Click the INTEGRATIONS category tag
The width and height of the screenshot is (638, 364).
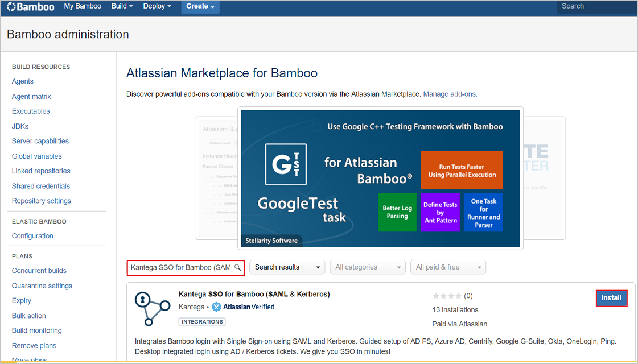point(202,321)
